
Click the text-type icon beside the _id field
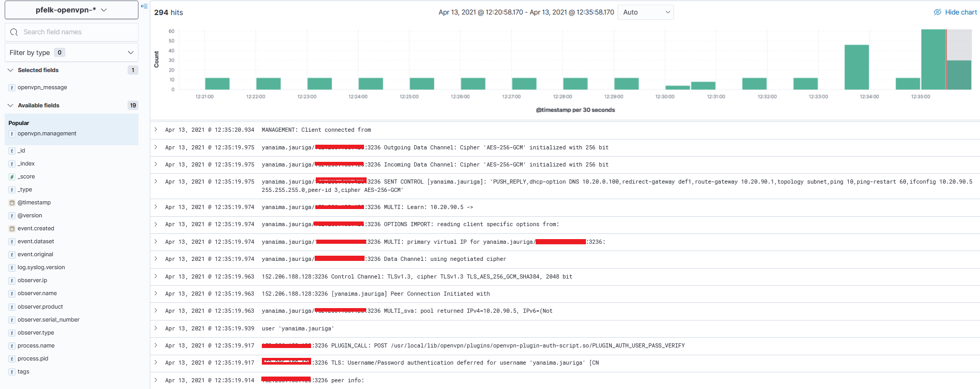pos(12,151)
